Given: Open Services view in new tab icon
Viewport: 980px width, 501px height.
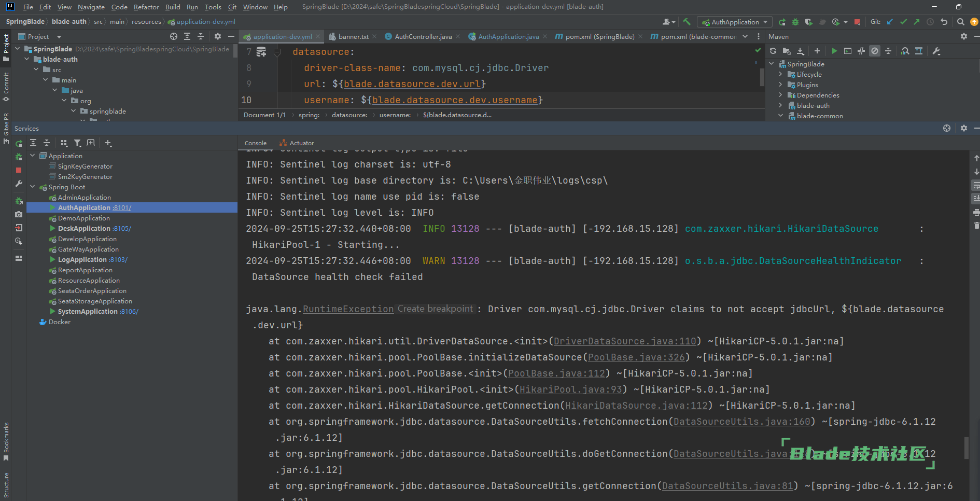Looking at the screenshot, I should (91, 143).
